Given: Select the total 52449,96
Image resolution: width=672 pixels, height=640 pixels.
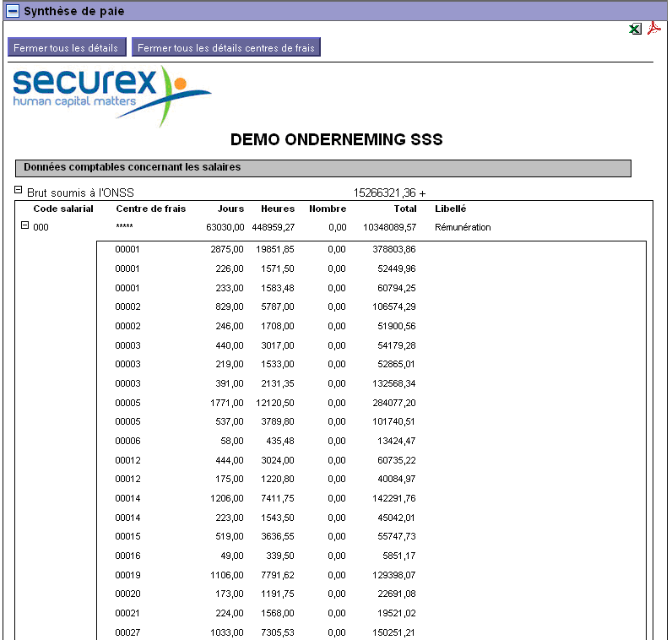Looking at the screenshot, I should click(397, 268).
